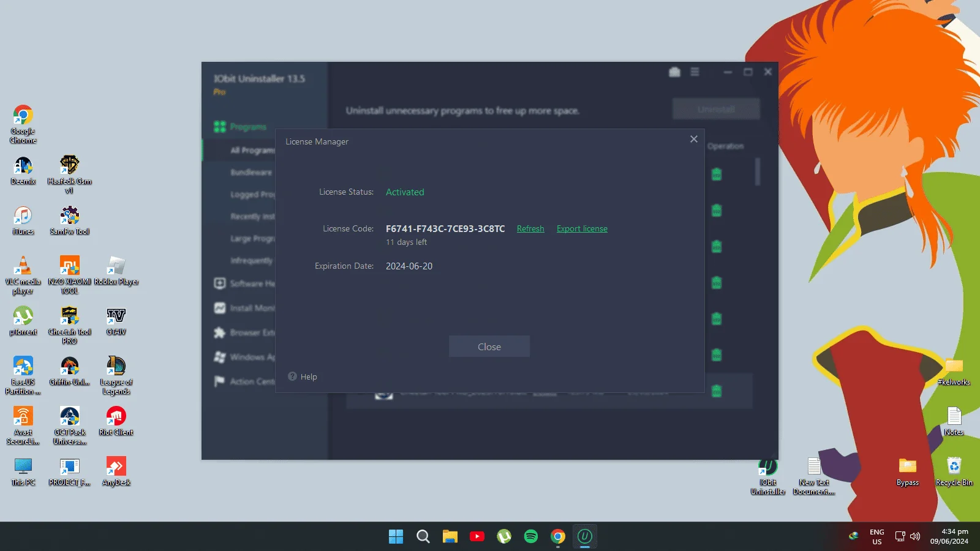The height and width of the screenshot is (551, 980).
Task: Select the Riot Client desktop icon
Action: 116,421
